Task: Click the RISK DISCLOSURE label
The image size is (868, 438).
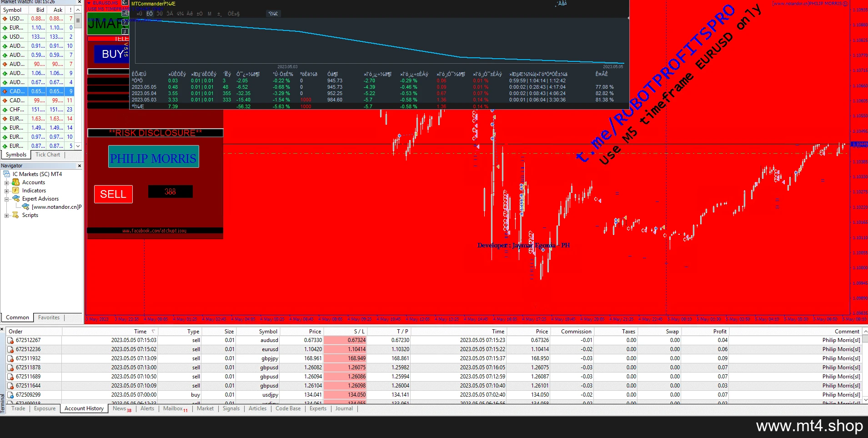Action: (x=155, y=133)
